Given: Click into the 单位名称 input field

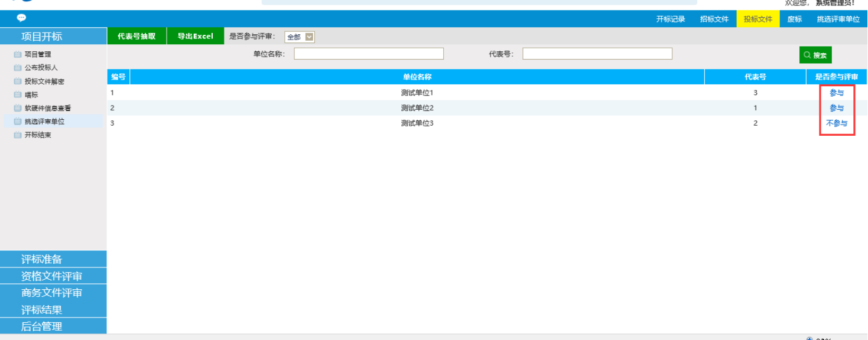Looking at the screenshot, I should 369,54.
